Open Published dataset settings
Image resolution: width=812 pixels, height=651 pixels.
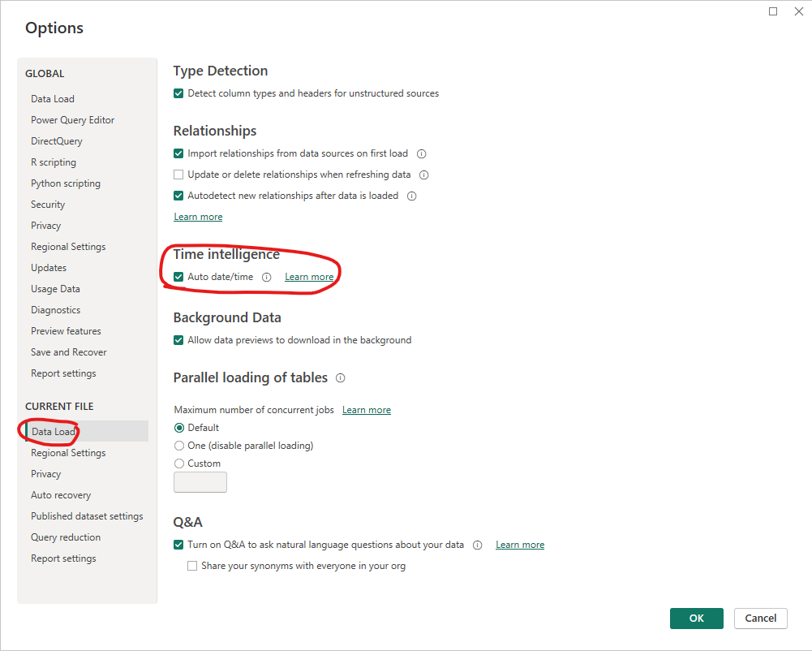[x=87, y=516]
